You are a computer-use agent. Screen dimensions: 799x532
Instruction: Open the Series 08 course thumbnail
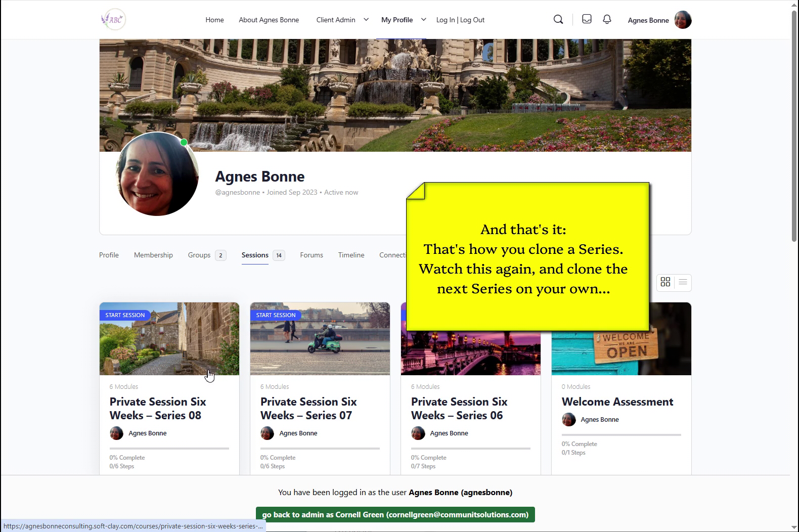[169, 339]
